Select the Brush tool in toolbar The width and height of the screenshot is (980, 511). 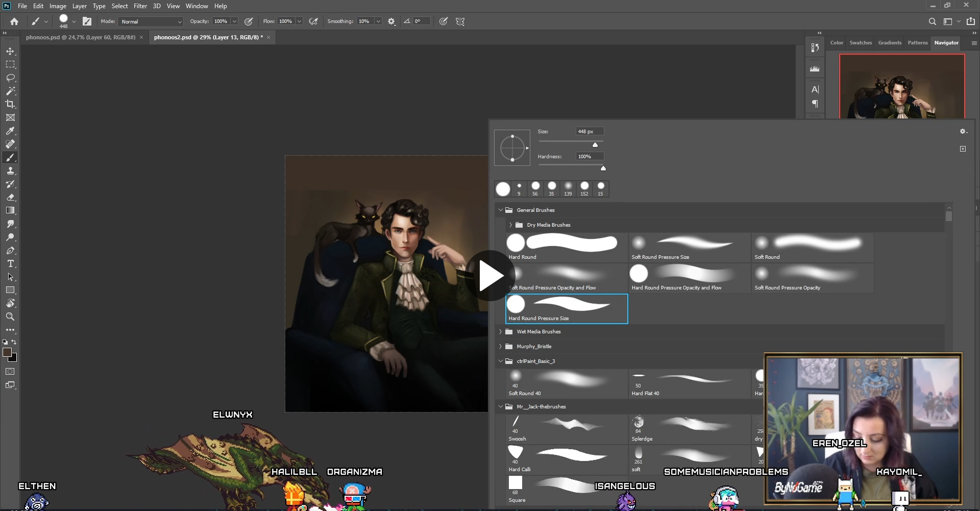(x=10, y=157)
